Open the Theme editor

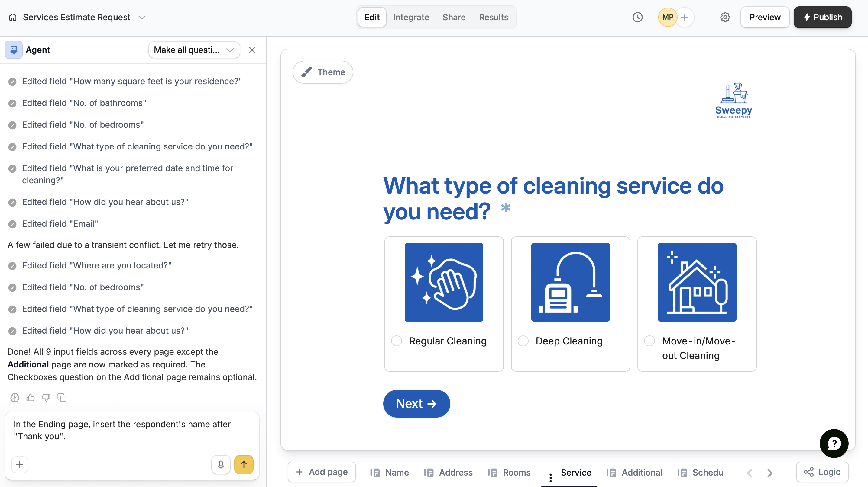click(x=323, y=72)
